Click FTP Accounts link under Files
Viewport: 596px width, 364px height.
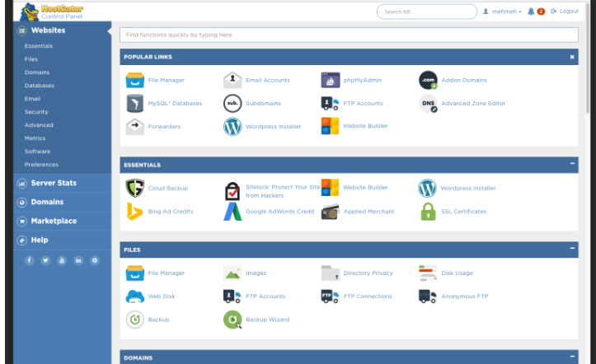pos(265,296)
